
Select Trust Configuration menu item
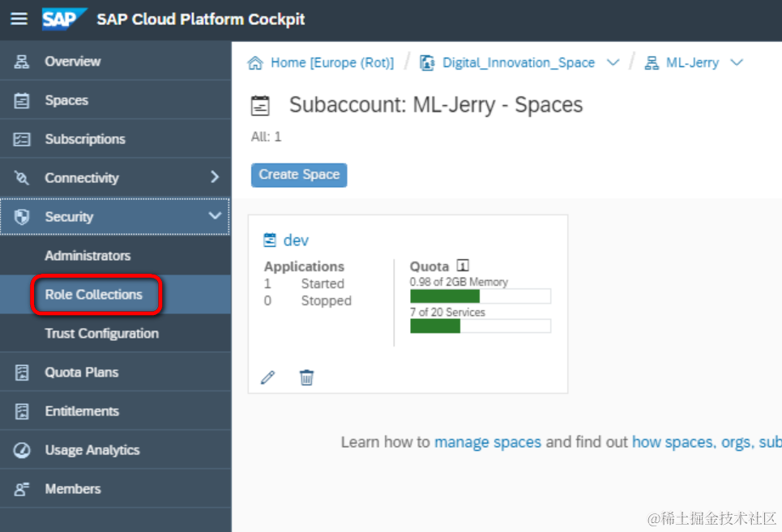pos(101,334)
